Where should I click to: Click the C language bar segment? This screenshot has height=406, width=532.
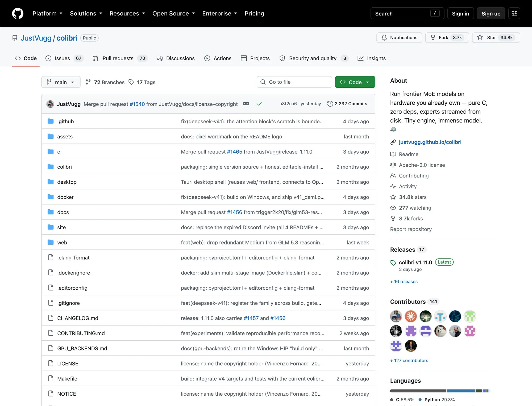click(418, 391)
